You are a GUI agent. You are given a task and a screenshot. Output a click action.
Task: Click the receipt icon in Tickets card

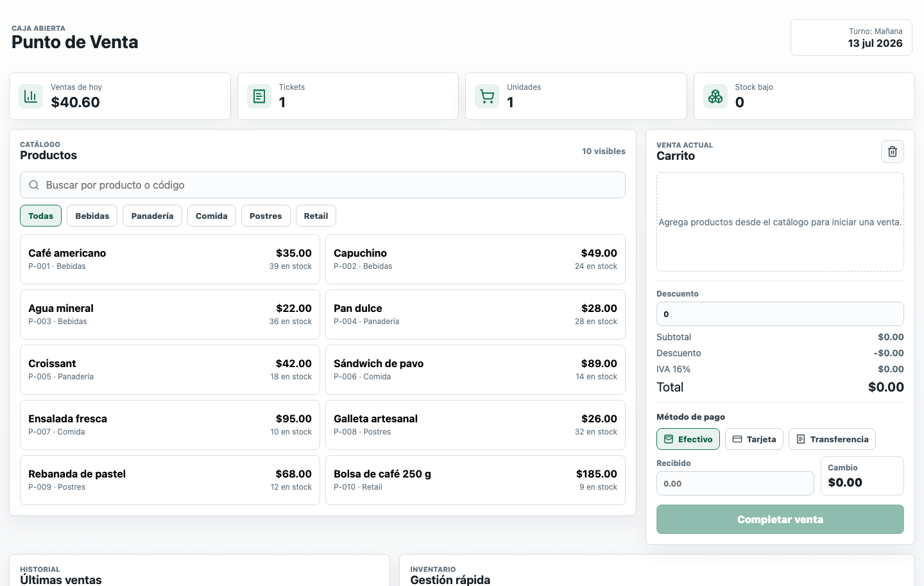259,96
